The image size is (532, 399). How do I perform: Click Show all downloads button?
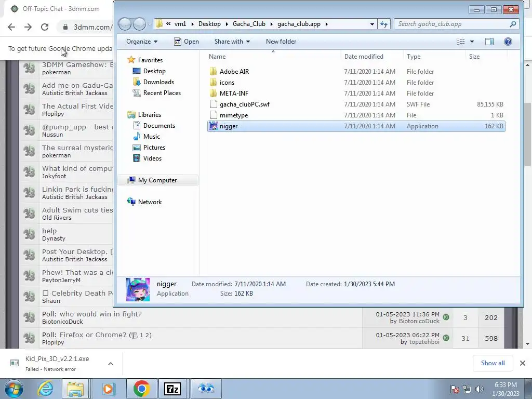[x=493, y=363]
